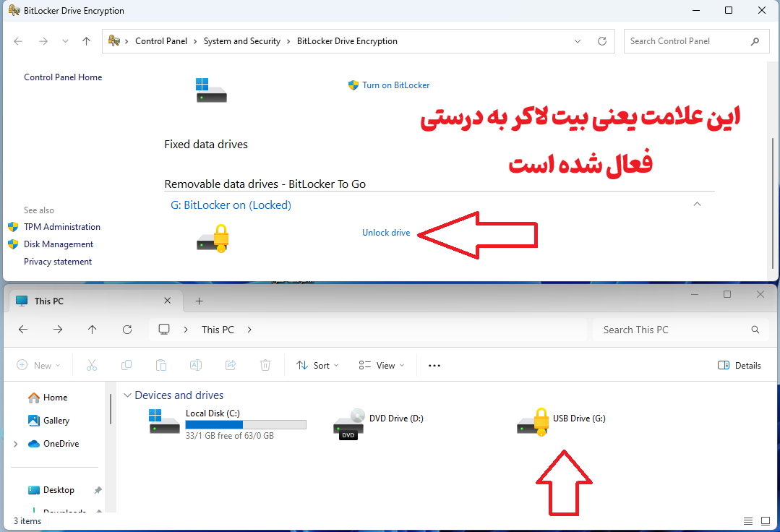
Task: Refresh the This PC window
Action: pos(127,330)
